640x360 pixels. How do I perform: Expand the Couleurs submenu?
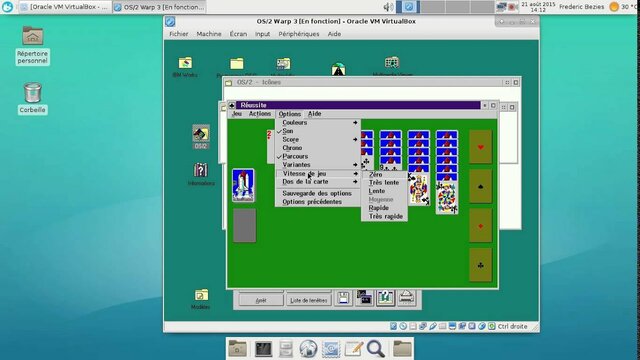tap(318, 122)
